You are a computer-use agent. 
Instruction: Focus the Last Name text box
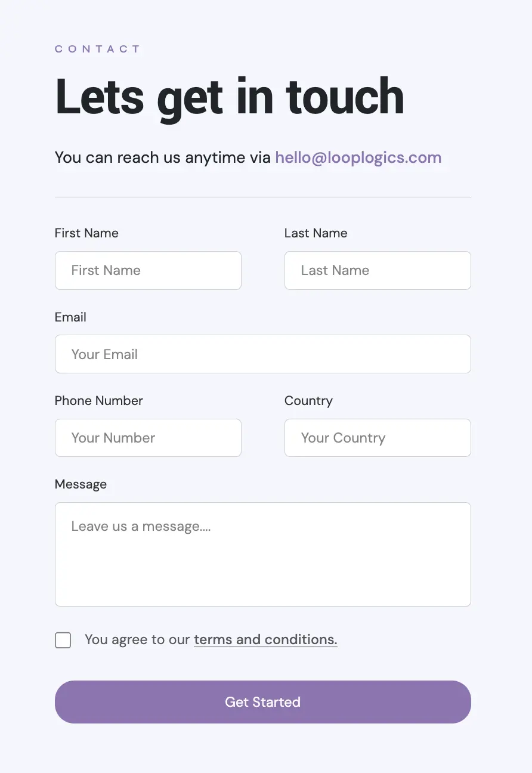click(x=378, y=271)
